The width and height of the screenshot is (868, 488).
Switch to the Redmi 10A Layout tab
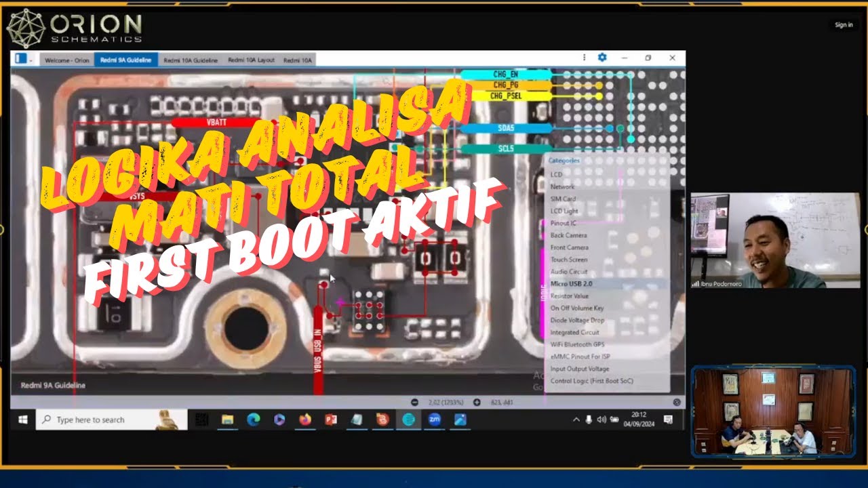pos(251,60)
